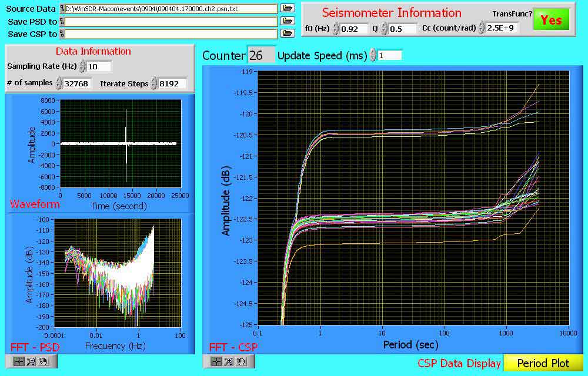Click the Cc value field 2.5E+9
588x376 pixels.
pos(502,28)
